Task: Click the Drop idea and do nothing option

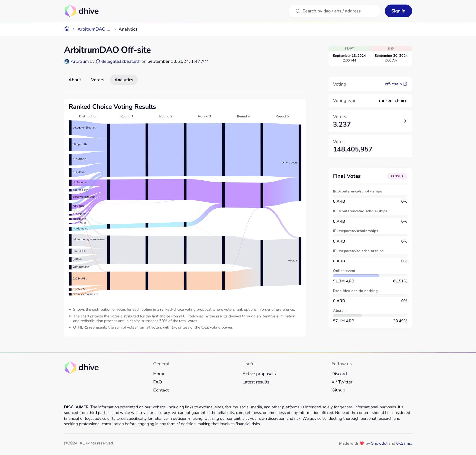Action: 355,291
